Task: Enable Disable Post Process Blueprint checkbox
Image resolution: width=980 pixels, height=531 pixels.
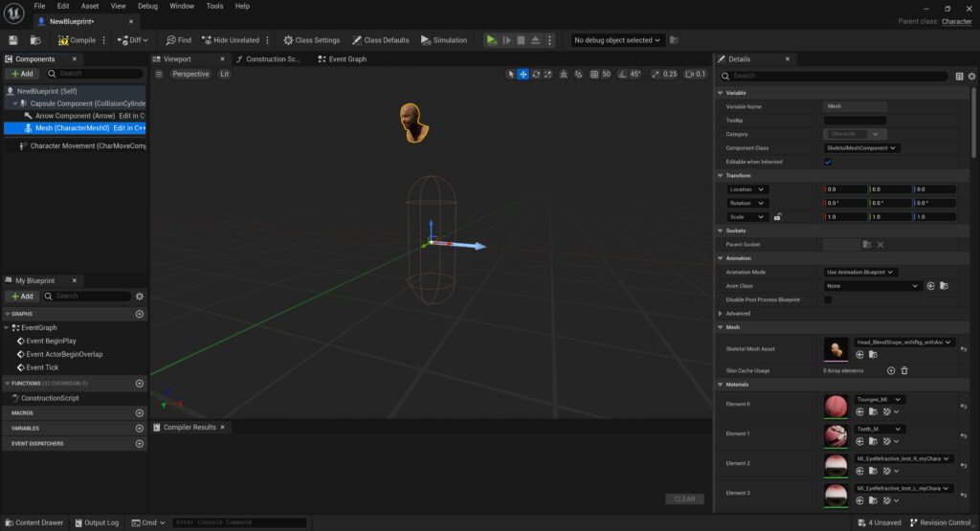Action: click(x=828, y=299)
